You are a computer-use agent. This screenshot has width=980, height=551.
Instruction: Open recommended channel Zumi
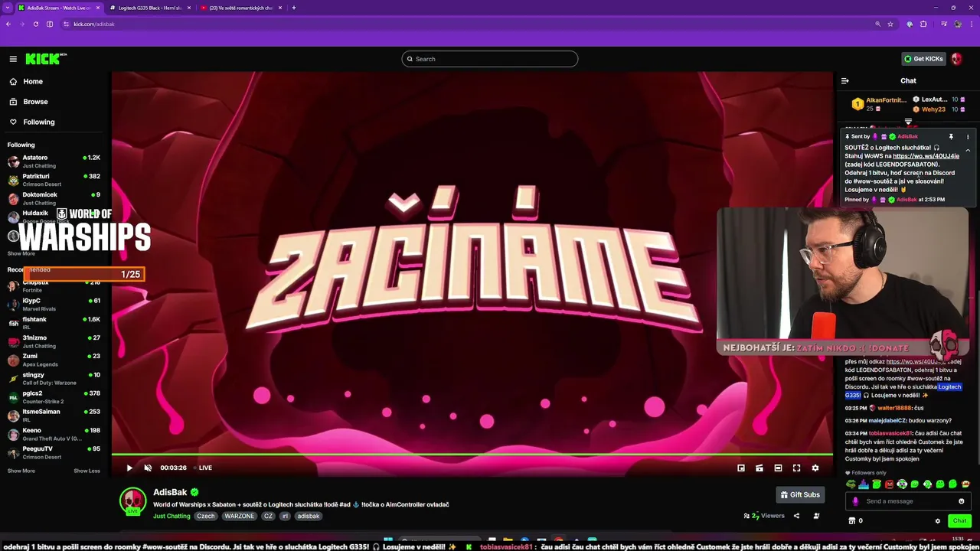[54, 360]
